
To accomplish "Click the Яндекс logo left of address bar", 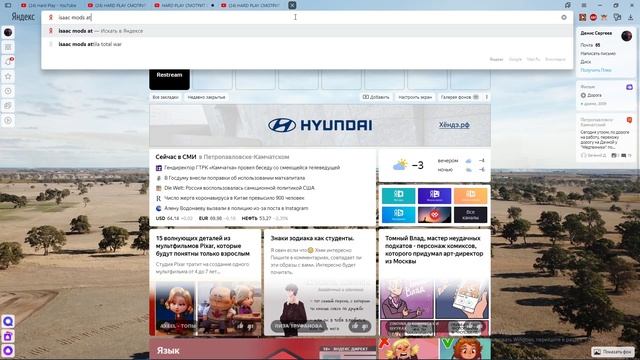I will pyautogui.click(x=23, y=17).
